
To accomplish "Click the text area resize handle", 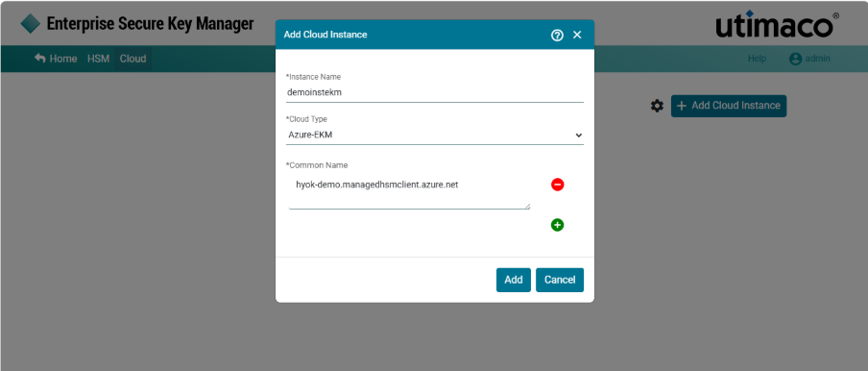I will click(527, 207).
